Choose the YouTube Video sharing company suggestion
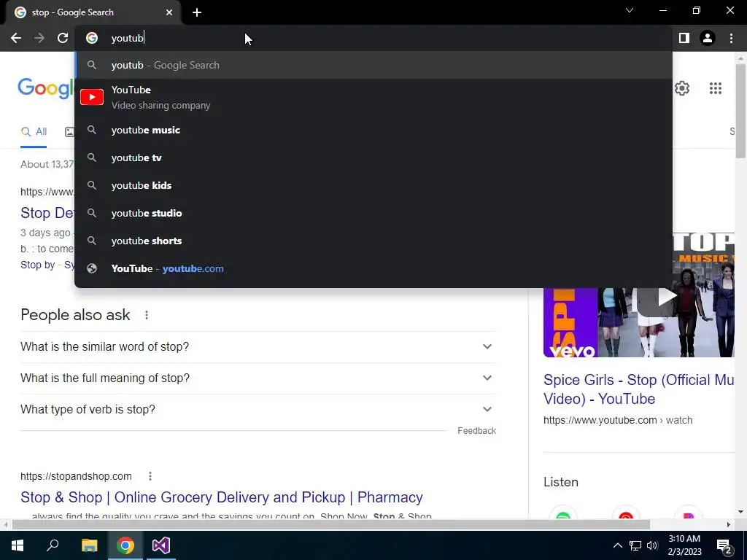The image size is (747, 560). pos(373,97)
